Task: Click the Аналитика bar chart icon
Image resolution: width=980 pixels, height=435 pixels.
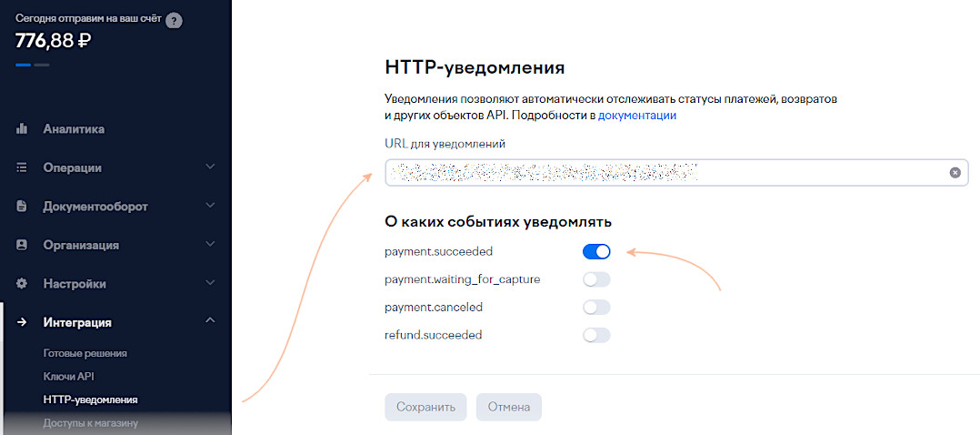Action: coord(22,129)
